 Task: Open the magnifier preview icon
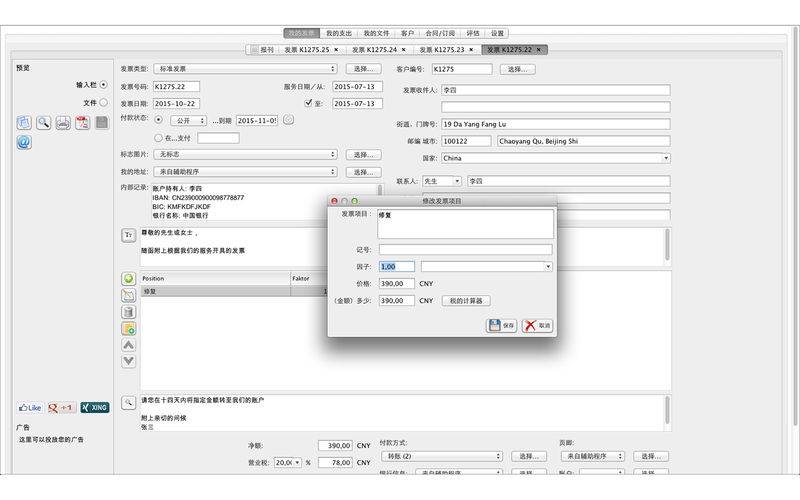pyautogui.click(x=43, y=122)
